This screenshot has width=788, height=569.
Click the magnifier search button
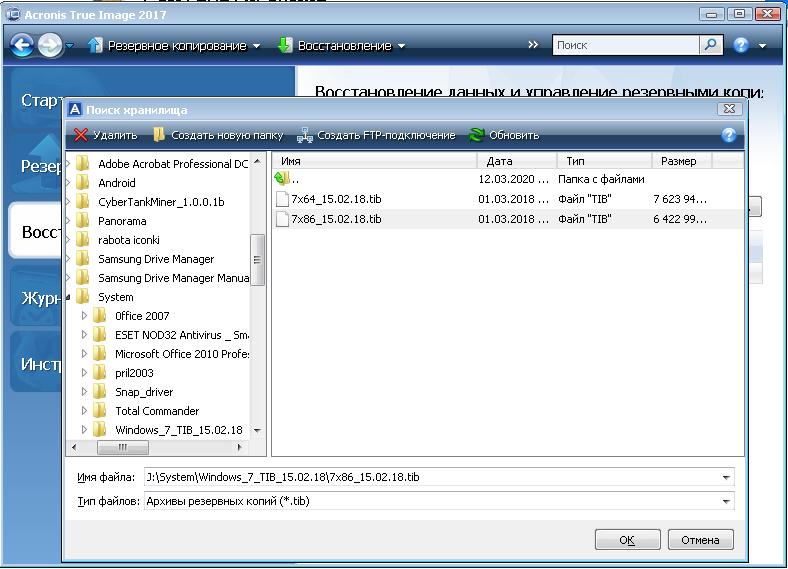tap(711, 45)
